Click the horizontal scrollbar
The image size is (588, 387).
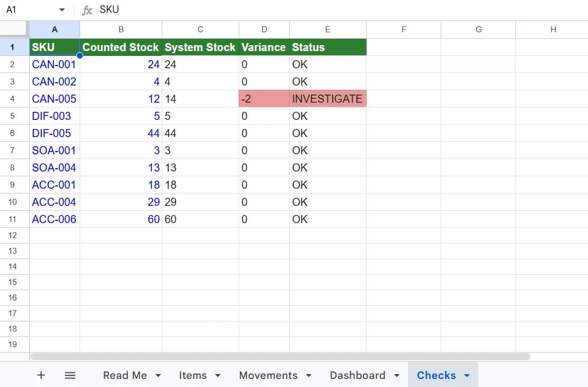coord(280,356)
